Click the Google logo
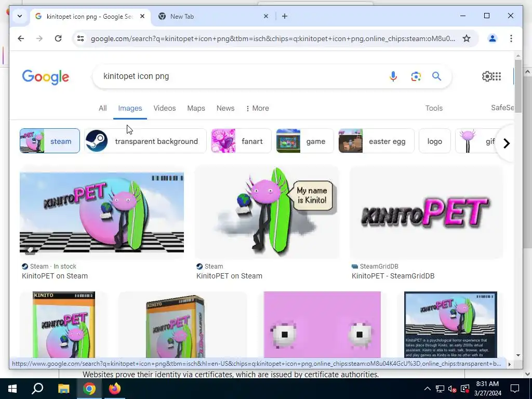 pyautogui.click(x=46, y=77)
